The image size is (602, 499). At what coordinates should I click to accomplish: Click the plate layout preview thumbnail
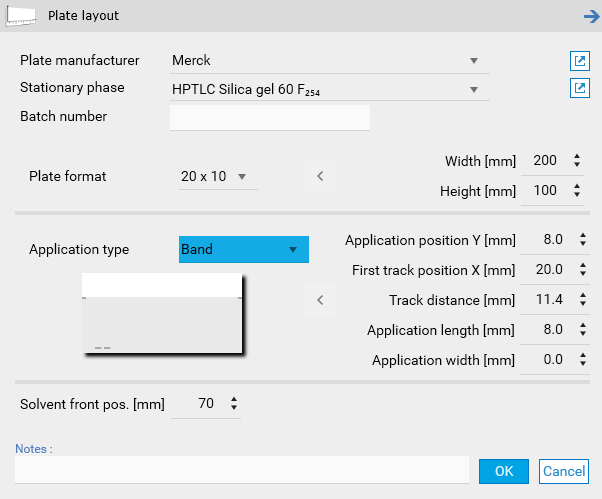tap(161, 314)
